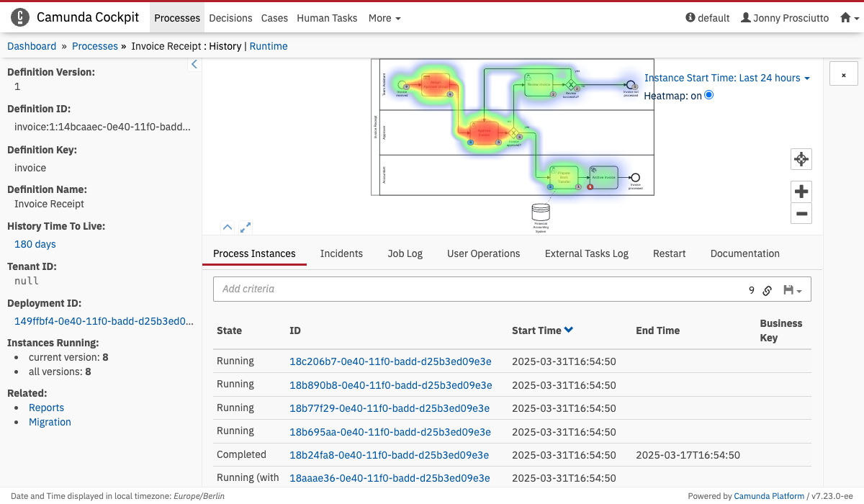Turn off the Heatmap radio toggle

tap(708, 95)
